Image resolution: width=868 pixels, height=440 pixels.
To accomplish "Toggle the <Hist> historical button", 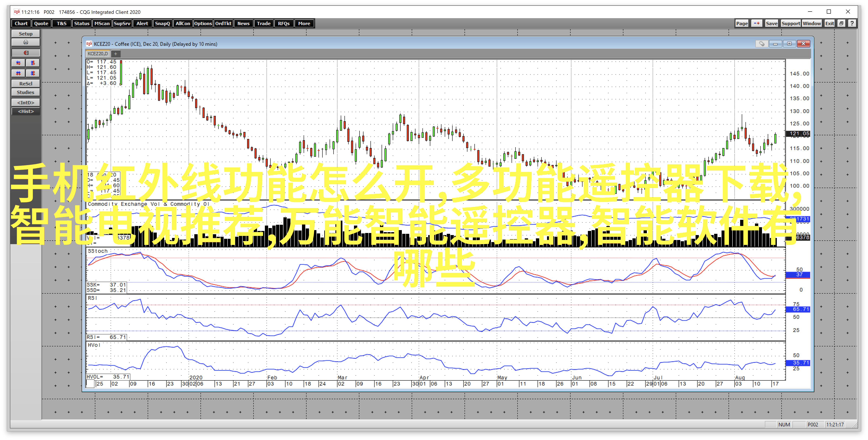I will [x=26, y=111].
